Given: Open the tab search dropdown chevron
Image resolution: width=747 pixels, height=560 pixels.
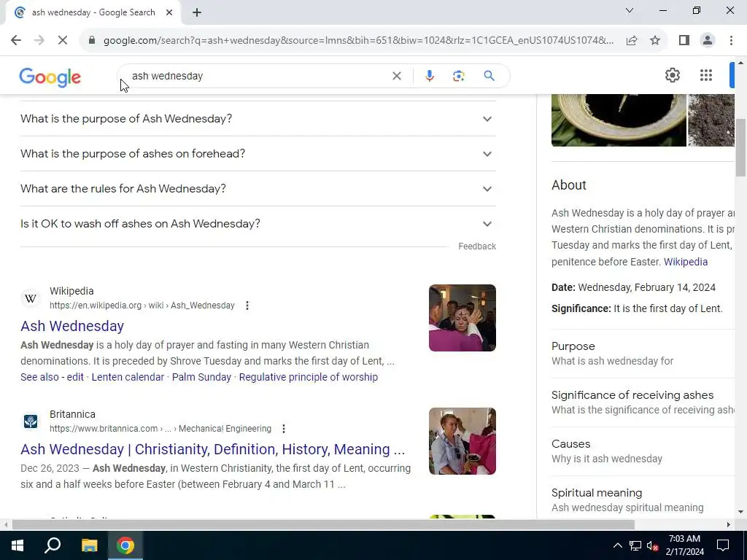Looking at the screenshot, I should pos(629,10).
